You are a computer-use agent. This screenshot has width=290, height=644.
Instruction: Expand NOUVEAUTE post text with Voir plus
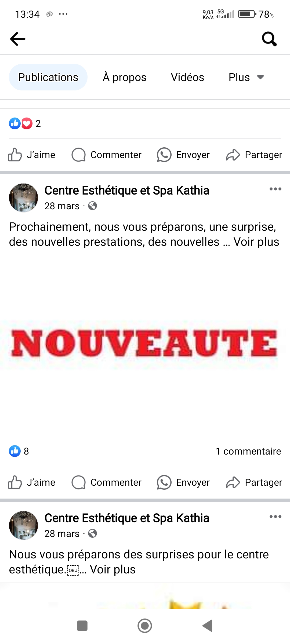click(256, 242)
